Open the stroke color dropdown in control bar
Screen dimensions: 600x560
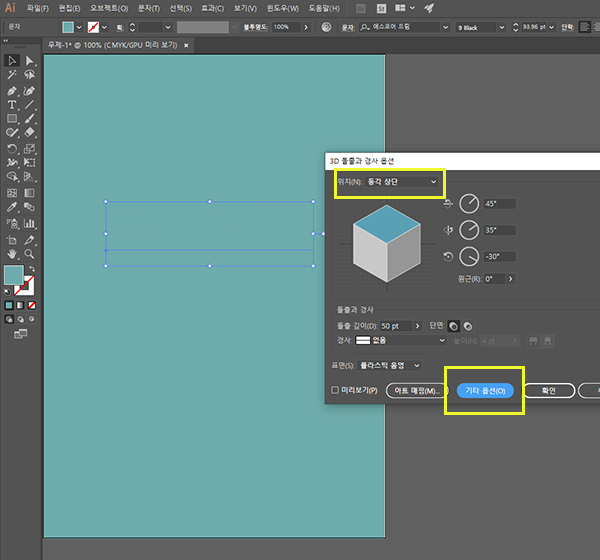104,27
